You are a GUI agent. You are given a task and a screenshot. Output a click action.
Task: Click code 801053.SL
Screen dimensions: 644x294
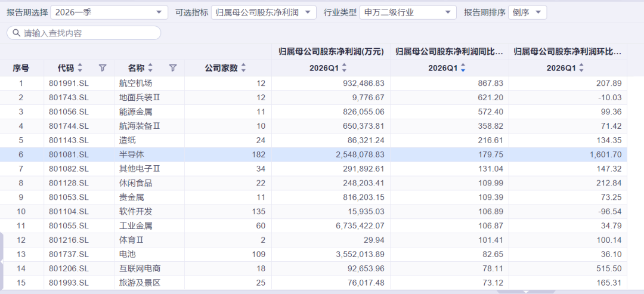(69, 197)
